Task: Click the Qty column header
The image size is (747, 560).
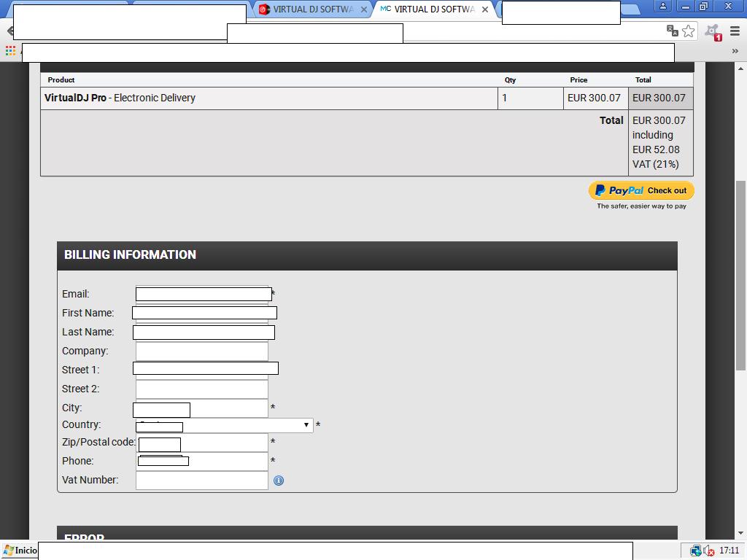Action: pyautogui.click(x=510, y=80)
